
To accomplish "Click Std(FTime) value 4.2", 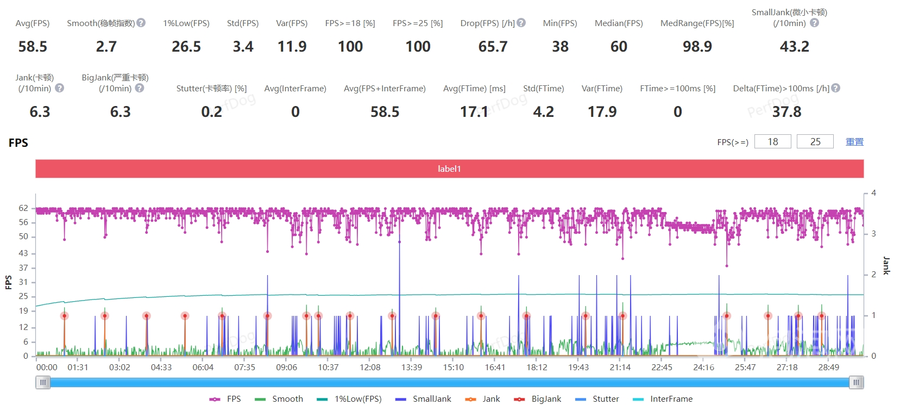I will (x=543, y=111).
